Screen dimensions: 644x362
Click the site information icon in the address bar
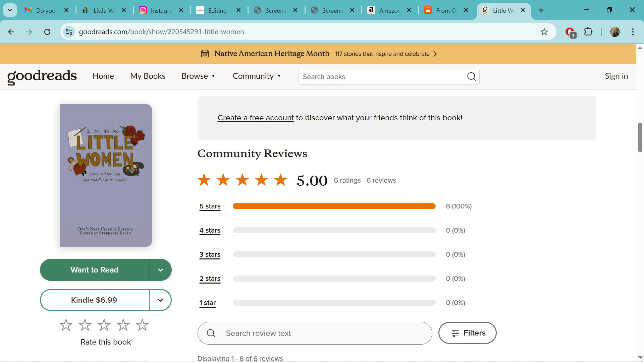pyautogui.click(x=69, y=32)
